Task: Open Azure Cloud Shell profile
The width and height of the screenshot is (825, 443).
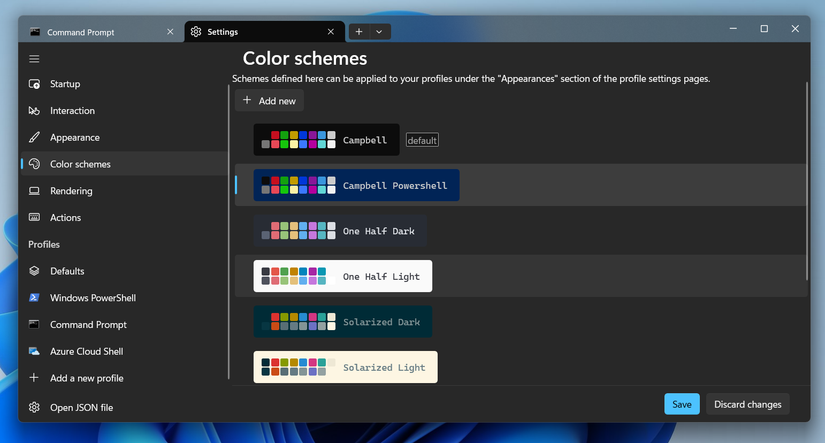Action: [125, 351]
